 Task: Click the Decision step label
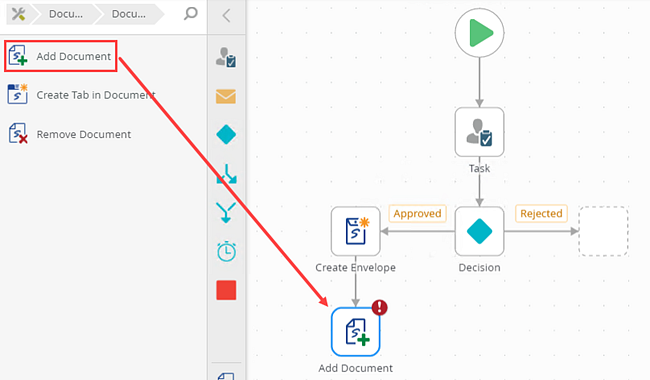pyautogui.click(x=480, y=268)
